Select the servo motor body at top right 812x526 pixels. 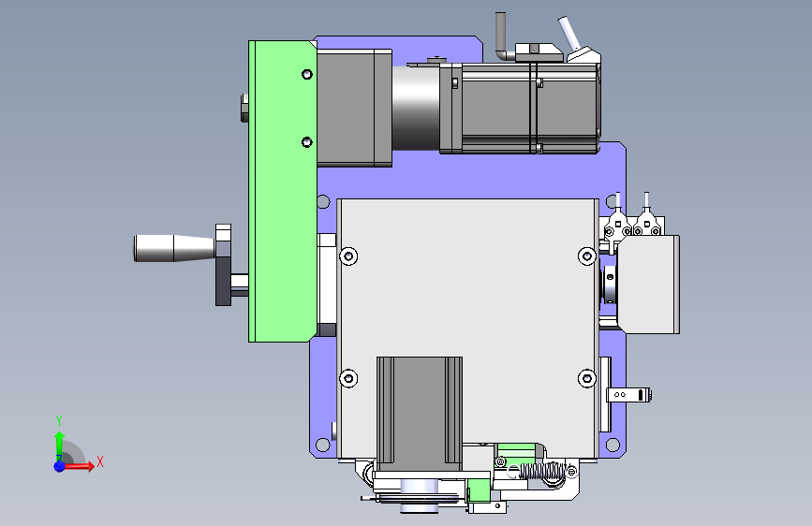[x=521, y=109]
